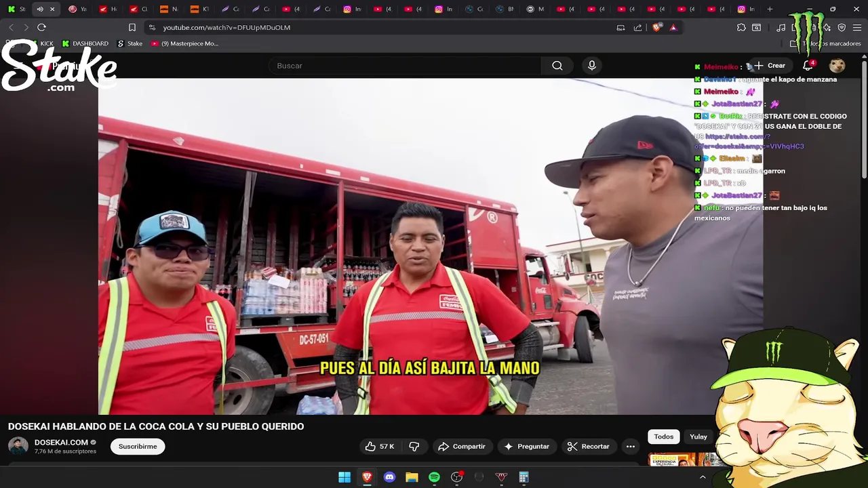The height and width of the screenshot is (488, 868).
Task: Open Spotify from the taskbar
Action: click(434, 477)
